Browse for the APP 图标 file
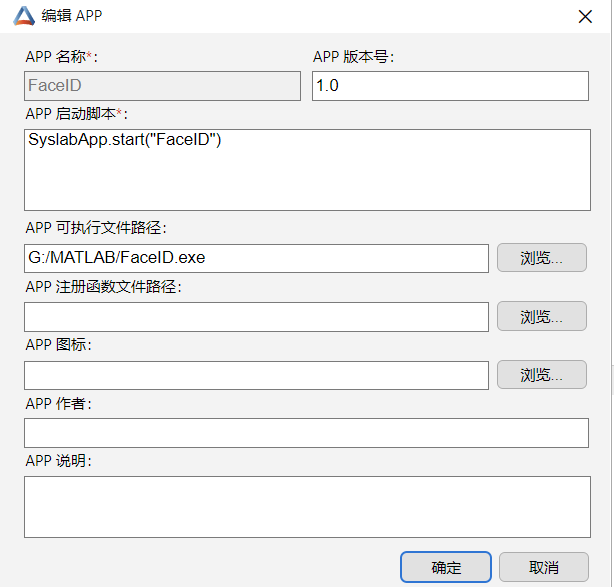 (x=542, y=375)
